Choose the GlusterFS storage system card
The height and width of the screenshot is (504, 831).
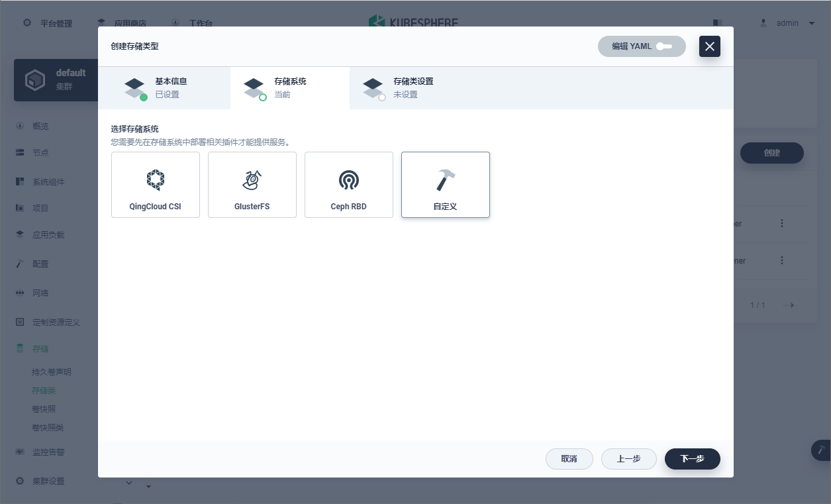coord(252,185)
